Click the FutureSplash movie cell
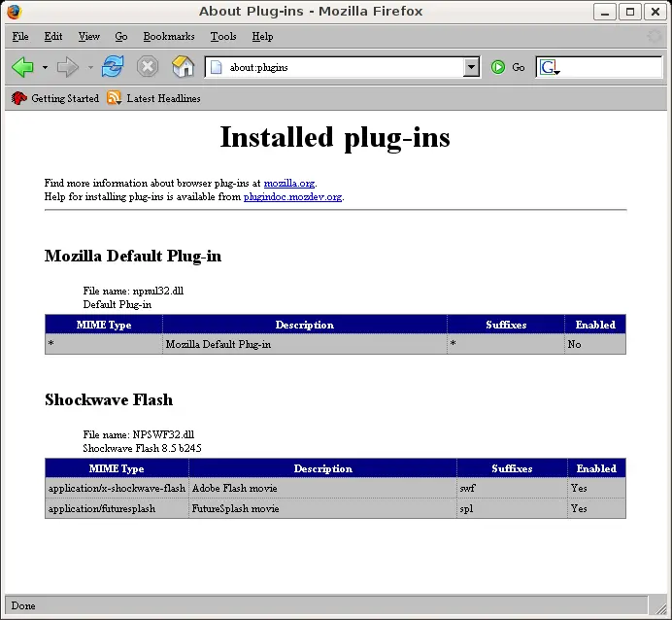Viewport: 672px width, 620px height. tap(322, 508)
